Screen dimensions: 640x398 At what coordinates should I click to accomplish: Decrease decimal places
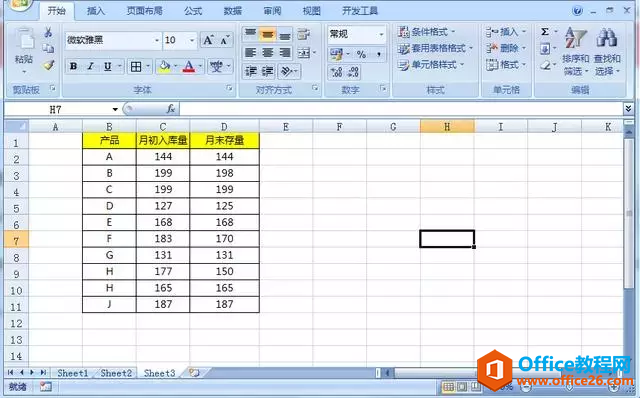(x=353, y=72)
